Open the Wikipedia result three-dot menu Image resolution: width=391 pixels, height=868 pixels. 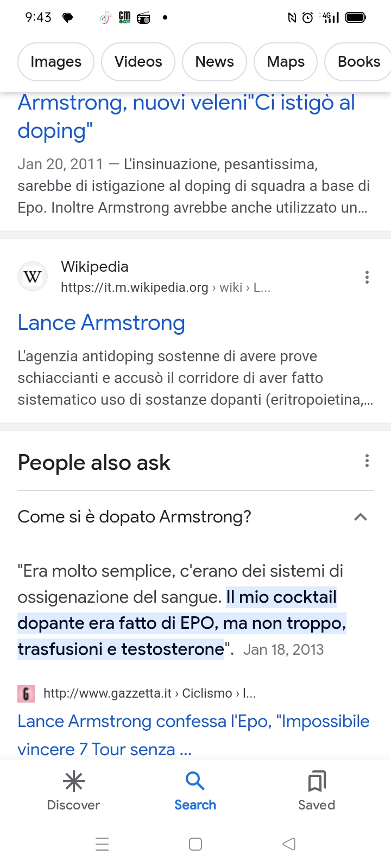click(x=367, y=277)
